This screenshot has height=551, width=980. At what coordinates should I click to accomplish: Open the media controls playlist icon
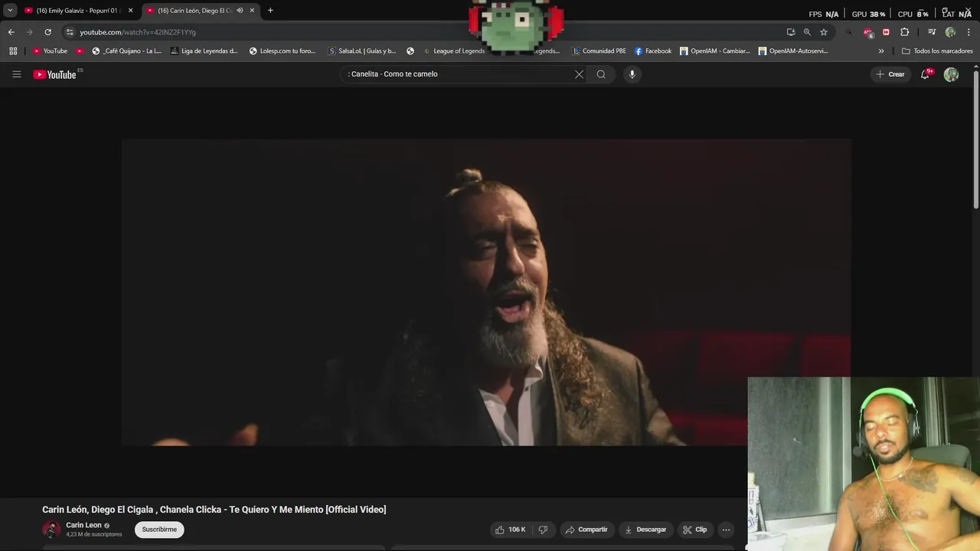tap(932, 32)
